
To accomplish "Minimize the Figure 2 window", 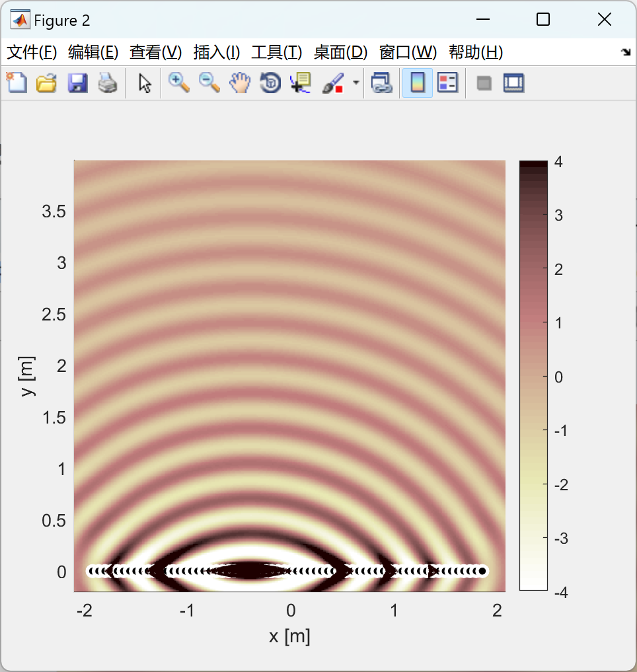I will pos(482,19).
